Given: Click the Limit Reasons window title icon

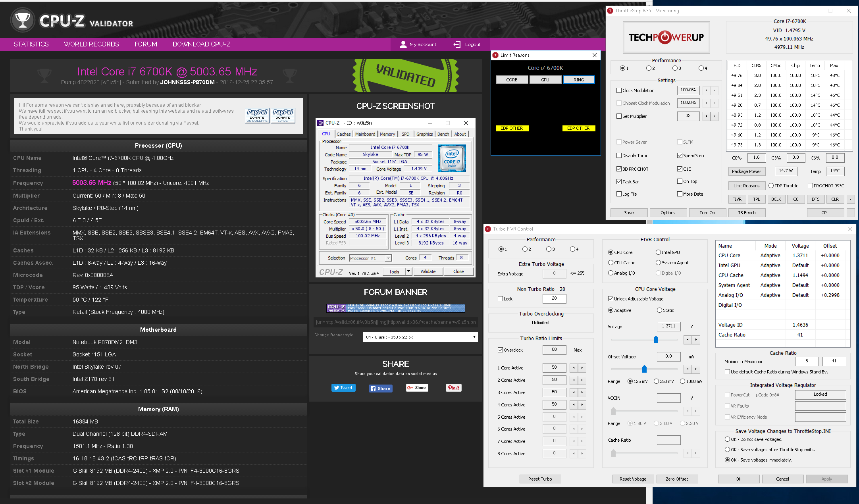Looking at the screenshot, I should 495,55.
